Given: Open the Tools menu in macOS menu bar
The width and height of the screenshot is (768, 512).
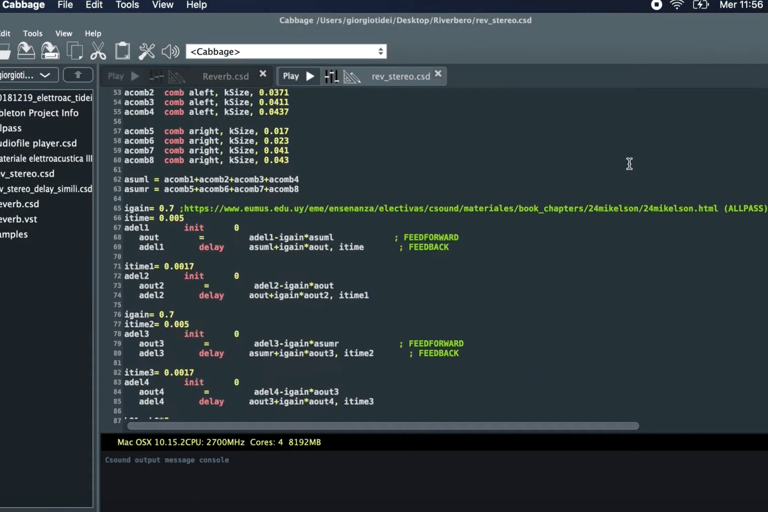Looking at the screenshot, I should (127, 5).
